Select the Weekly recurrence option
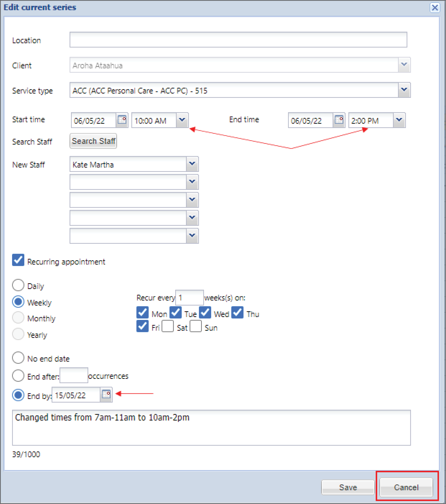This screenshot has height=504, width=446. [x=18, y=302]
